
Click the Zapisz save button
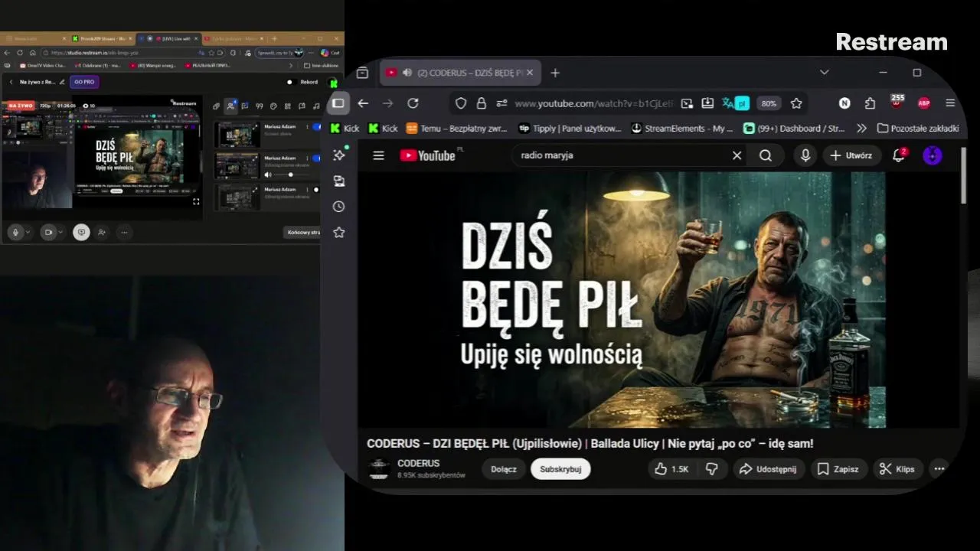pos(838,469)
